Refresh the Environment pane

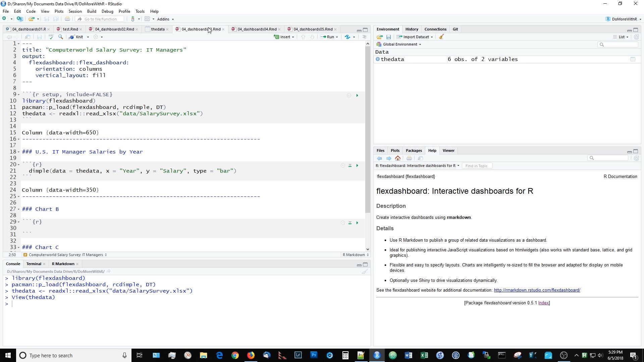click(636, 37)
